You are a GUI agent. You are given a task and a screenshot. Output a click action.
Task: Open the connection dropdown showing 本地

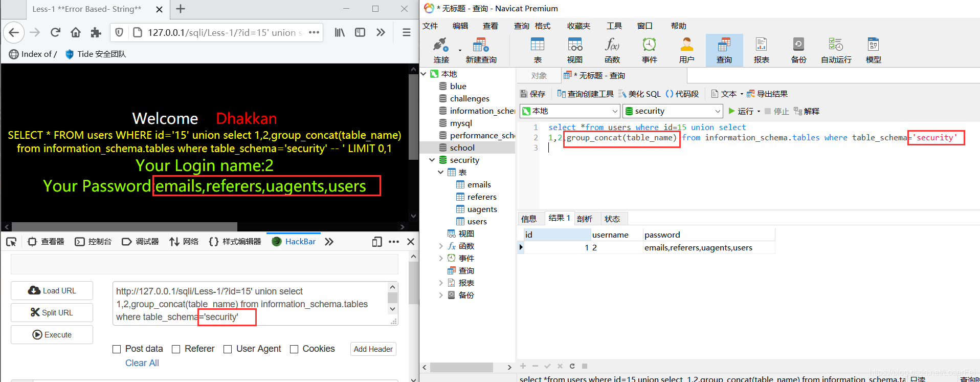[x=570, y=111]
